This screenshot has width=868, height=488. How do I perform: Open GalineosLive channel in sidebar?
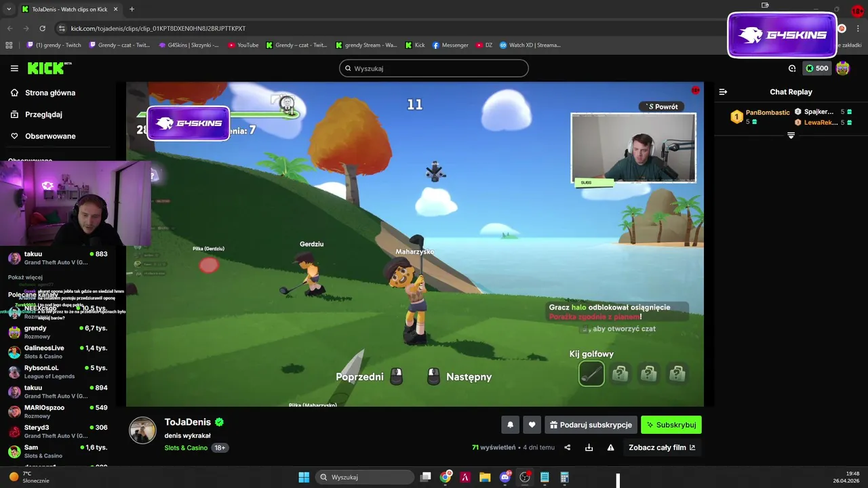[58, 352]
